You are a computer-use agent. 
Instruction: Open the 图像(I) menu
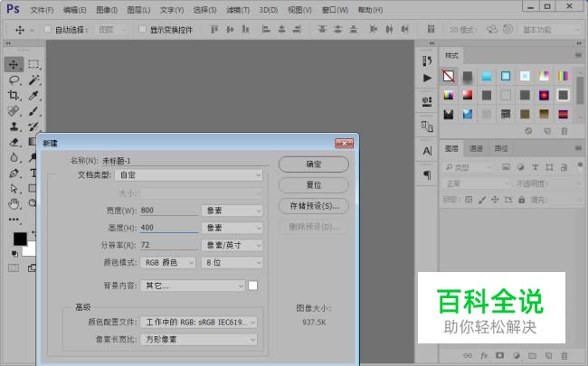107,10
